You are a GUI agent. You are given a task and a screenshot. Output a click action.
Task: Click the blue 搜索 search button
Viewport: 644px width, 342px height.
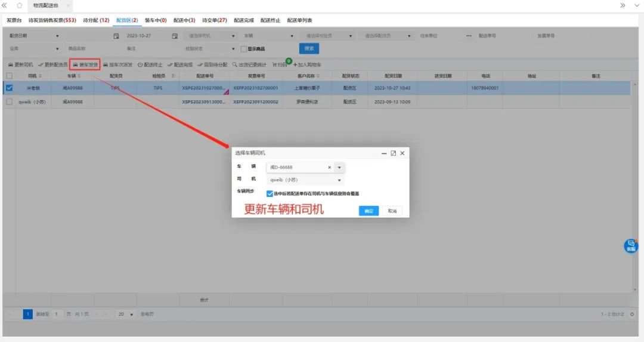click(309, 49)
